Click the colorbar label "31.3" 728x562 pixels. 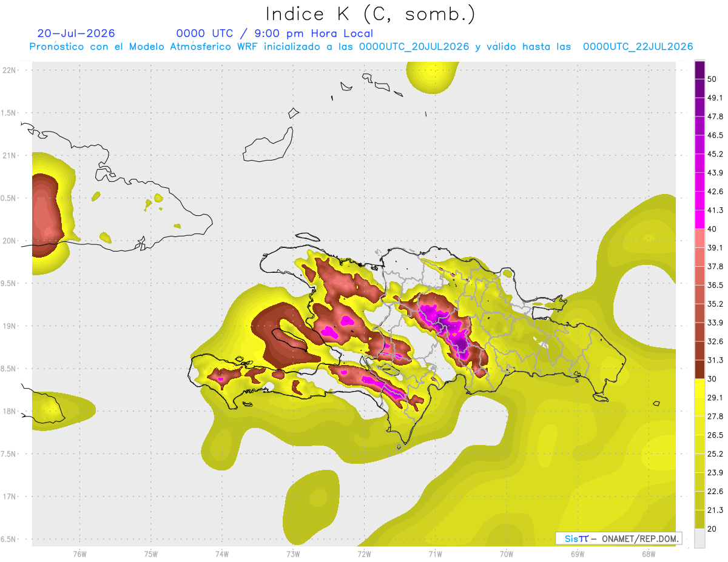click(x=715, y=360)
